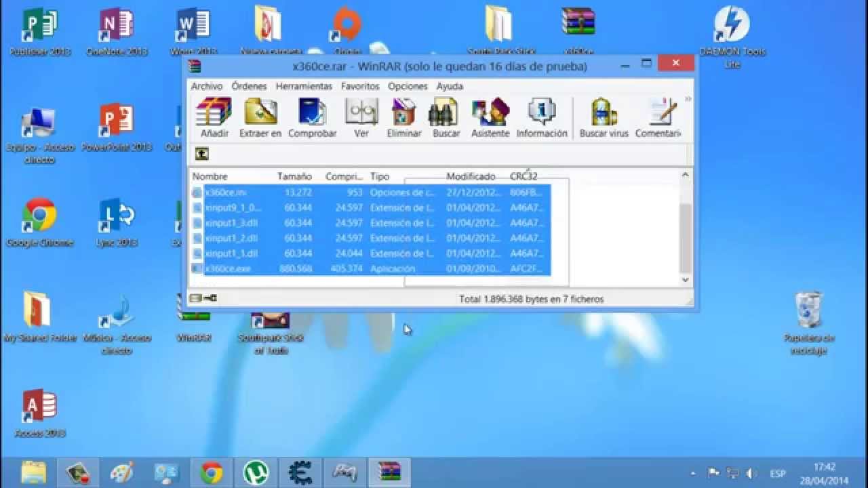
Task: Click the Buscar virus toolbar icon
Action: tap(604, 118)
